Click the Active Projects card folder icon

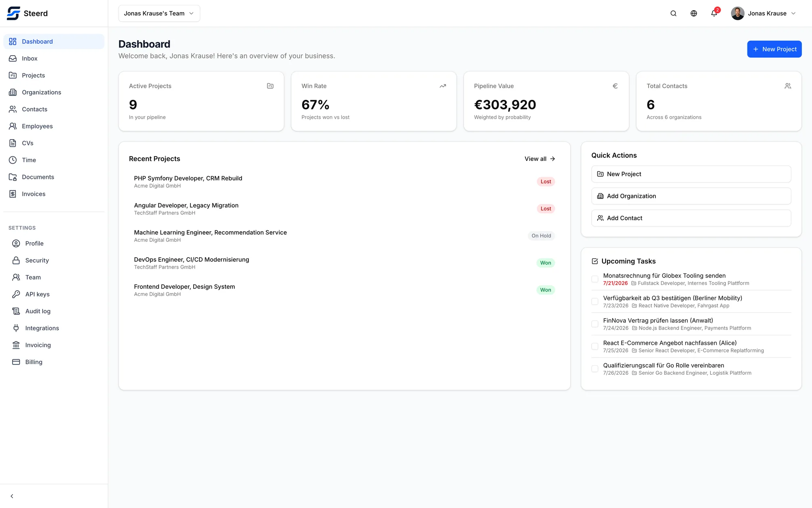point(270,86)
